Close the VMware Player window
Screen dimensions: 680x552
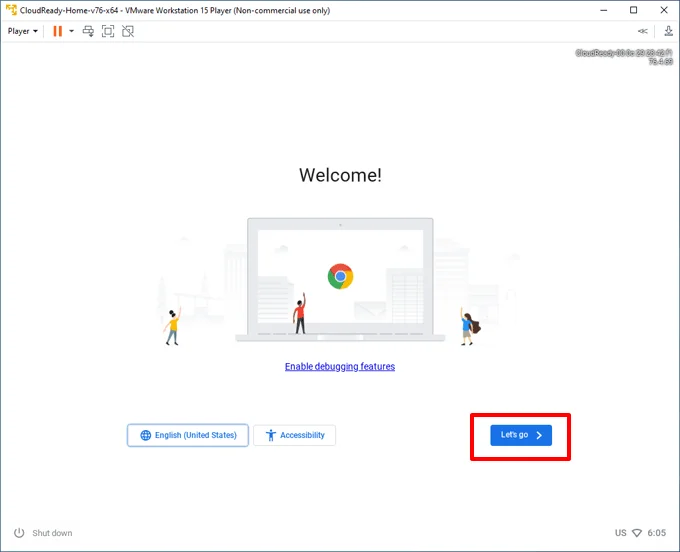coord(664,10)
